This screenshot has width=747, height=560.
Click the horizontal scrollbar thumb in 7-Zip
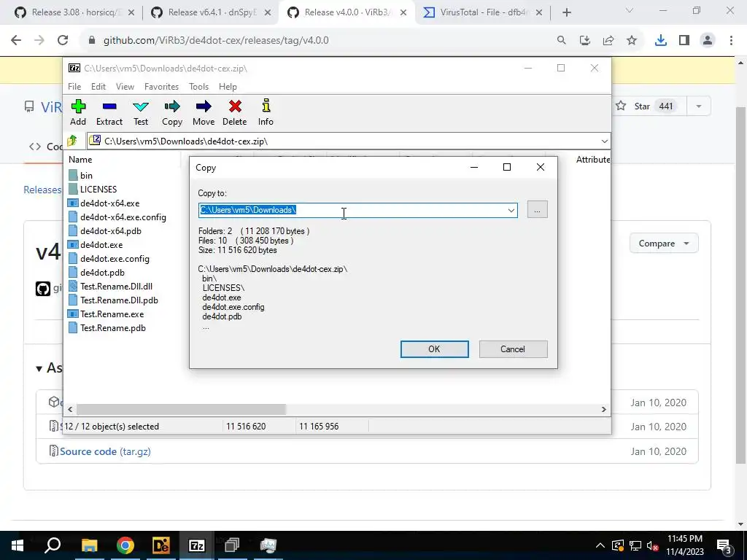pyautogui.click(x=181, y=410)
